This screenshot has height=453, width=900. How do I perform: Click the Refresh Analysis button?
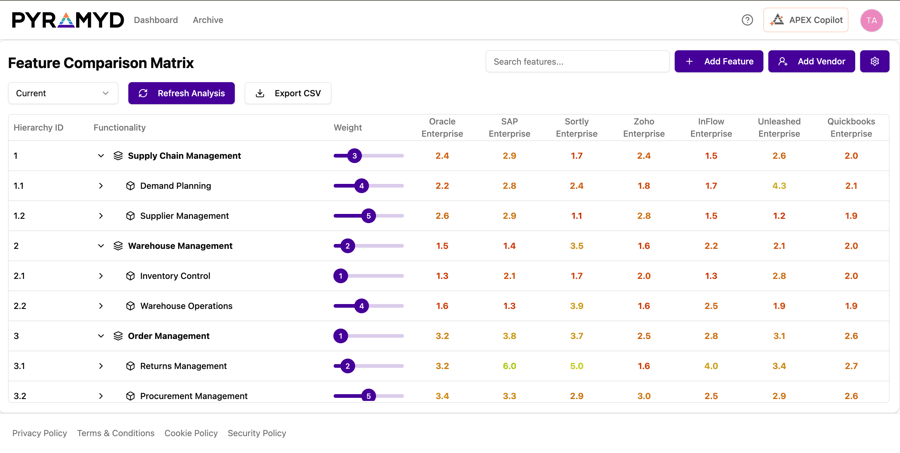(181, 93)
